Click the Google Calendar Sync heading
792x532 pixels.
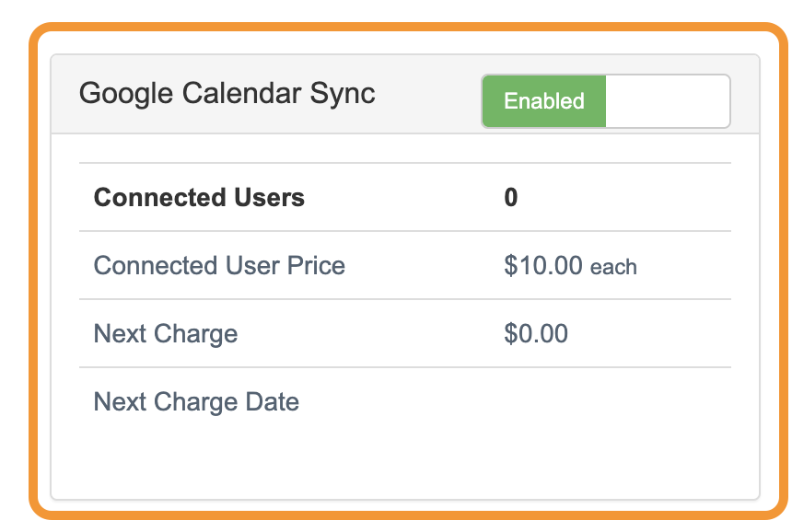pos(227,93)
